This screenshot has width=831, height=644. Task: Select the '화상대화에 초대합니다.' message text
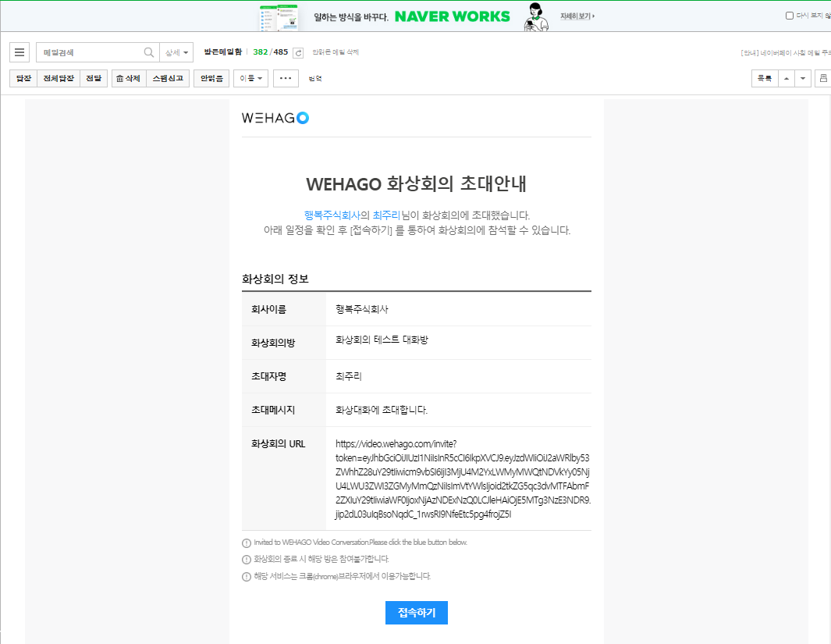382,410
